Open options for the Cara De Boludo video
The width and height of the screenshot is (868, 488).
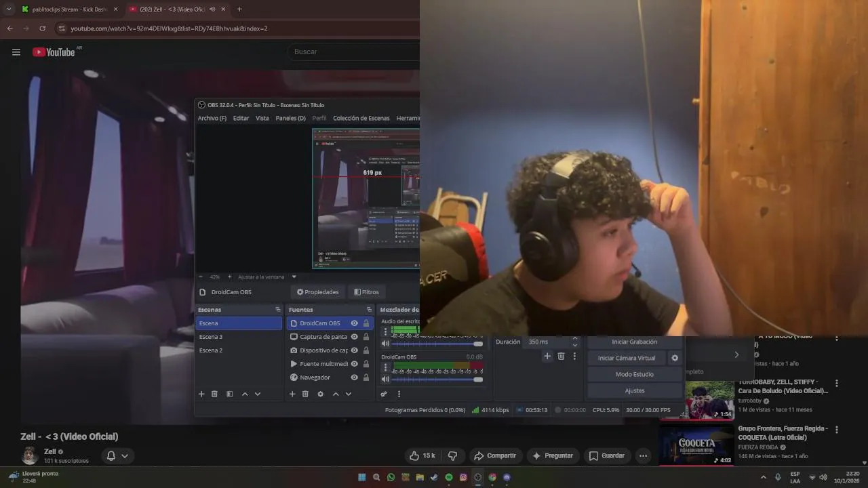pyautogui.click(x=837, y=384)
